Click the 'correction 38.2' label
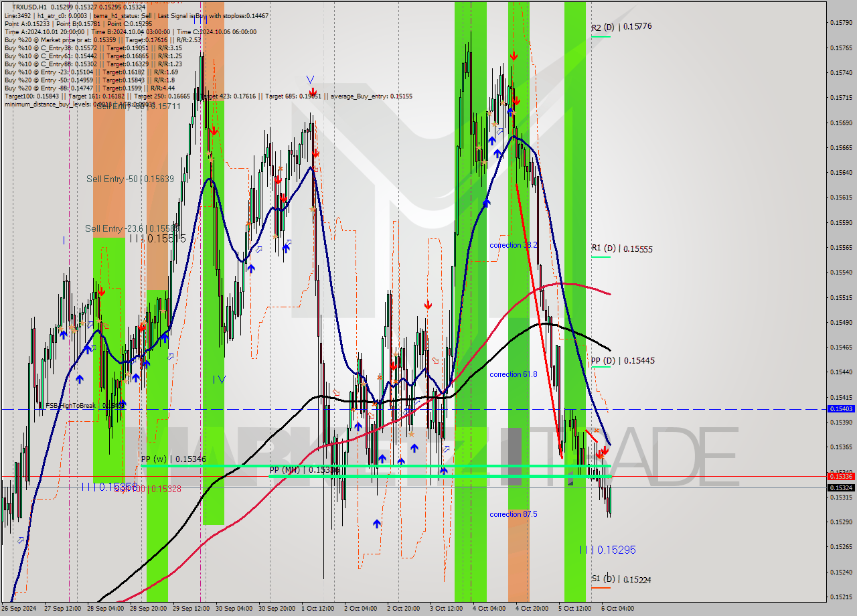This screenshot has width=857, height=616. [x=513, y=245]
